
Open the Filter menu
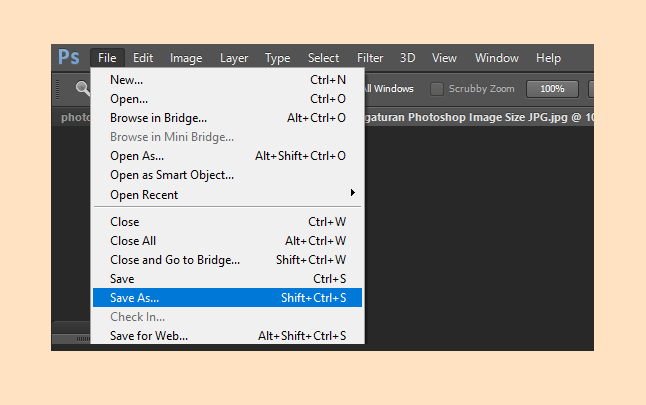[370, 58]
